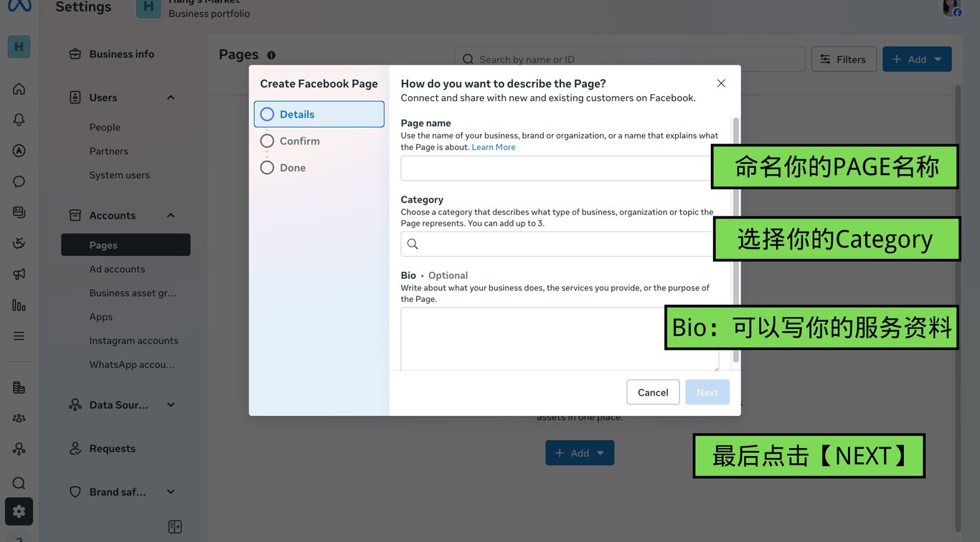The height and width of the screenshot is (542, 980).
Task: Expand the Brand safety section chevron
Action: pyautogui.click(x=171, y=492)
